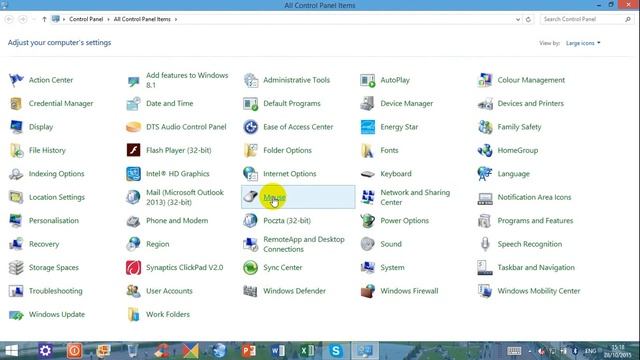Open the Region link

click(x=158, y=244)
